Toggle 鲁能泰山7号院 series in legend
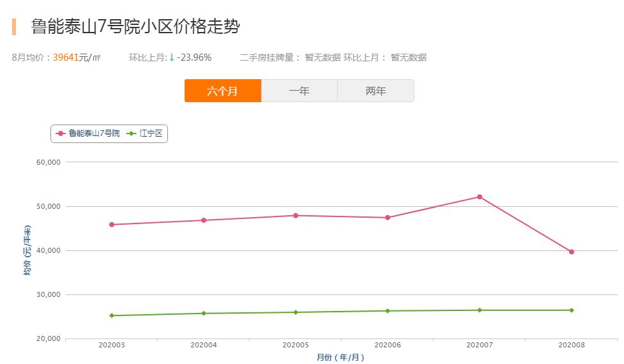 point(88,133)
